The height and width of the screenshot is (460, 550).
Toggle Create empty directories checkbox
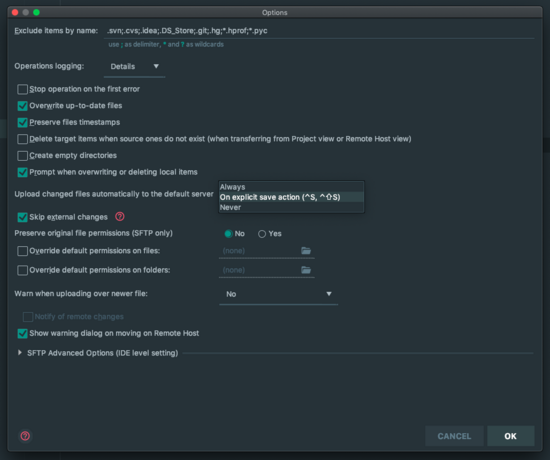point(22,155)
